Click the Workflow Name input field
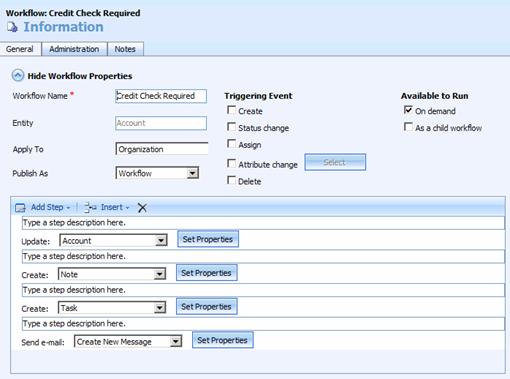Viewport: 510px width, 379px height. 161,96
